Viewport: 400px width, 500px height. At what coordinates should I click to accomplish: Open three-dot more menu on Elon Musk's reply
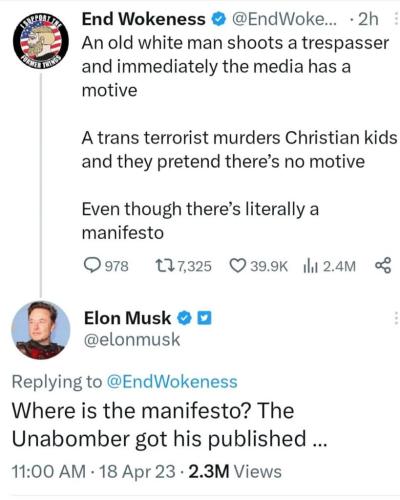(x=396, y=318)
